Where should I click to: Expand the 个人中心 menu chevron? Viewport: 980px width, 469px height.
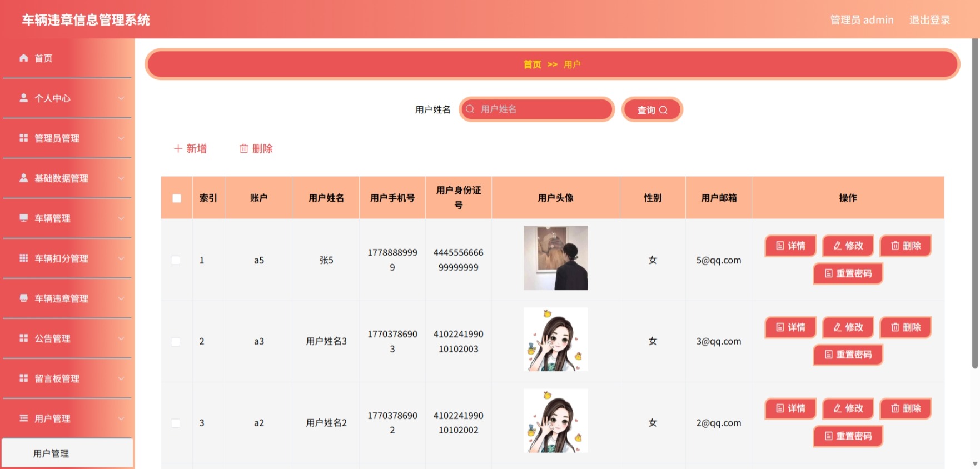point(121,98)
